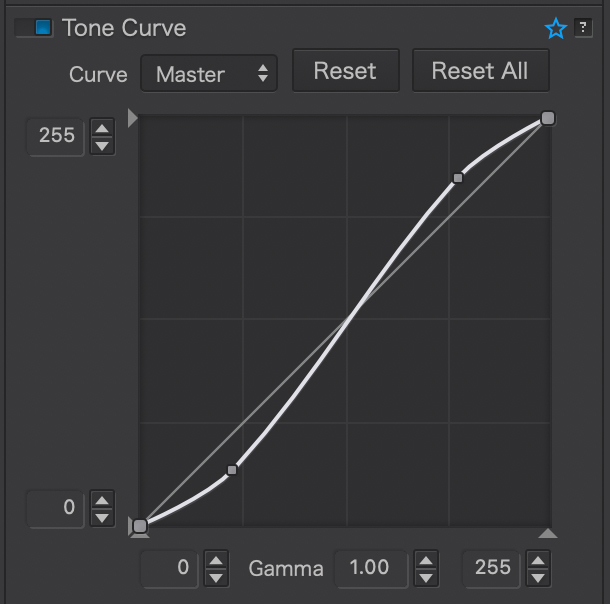
Task: Increase the Gamma value stepper
Action: pyautogui.click(x=426, y=560)
